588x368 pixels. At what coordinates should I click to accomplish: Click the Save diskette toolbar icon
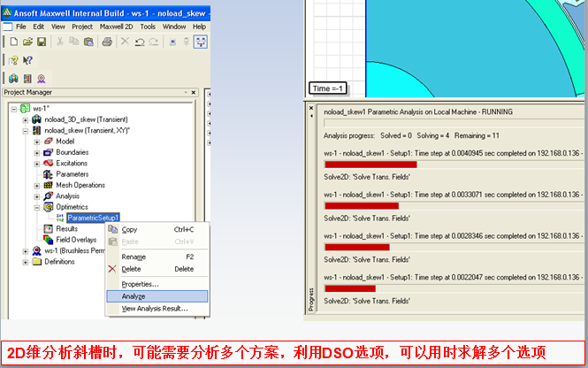[x=42, y=42]
